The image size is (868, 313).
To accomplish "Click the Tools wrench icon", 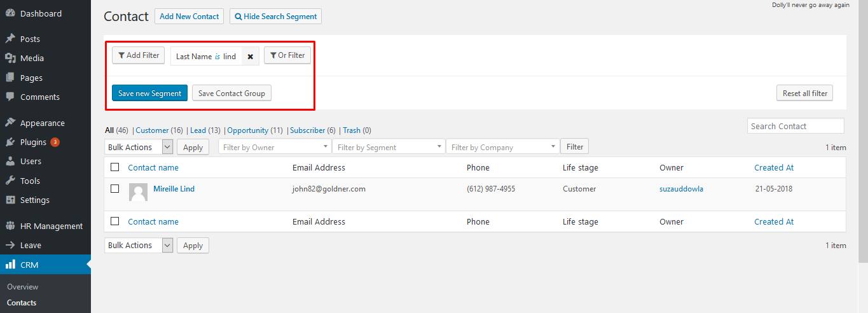I will pyautogui.click(x=10, y=181).
